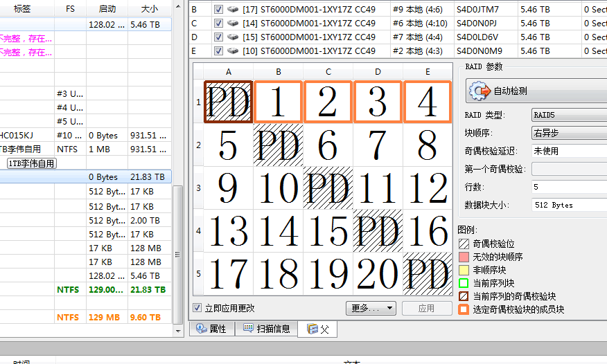This screenshot has height=364, width=607.
Task: Select block 13 in the RAID grid
Action: pos(229,230)
